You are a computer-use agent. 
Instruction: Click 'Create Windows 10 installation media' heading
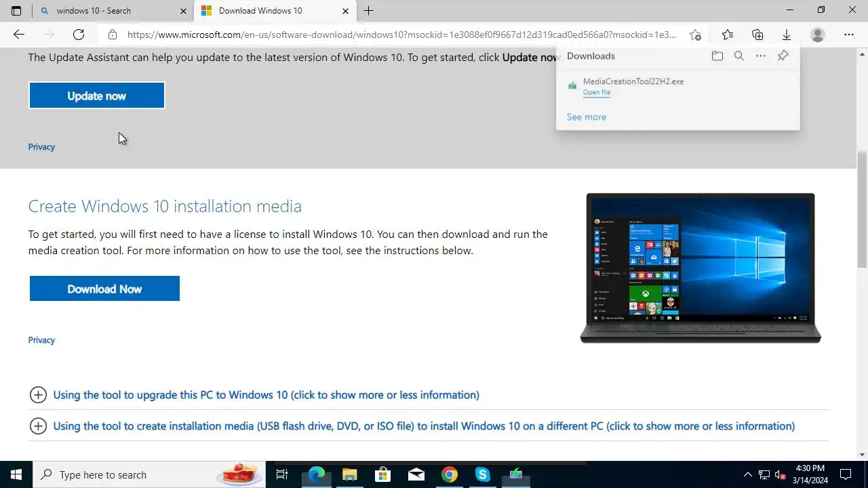[165, 206]
